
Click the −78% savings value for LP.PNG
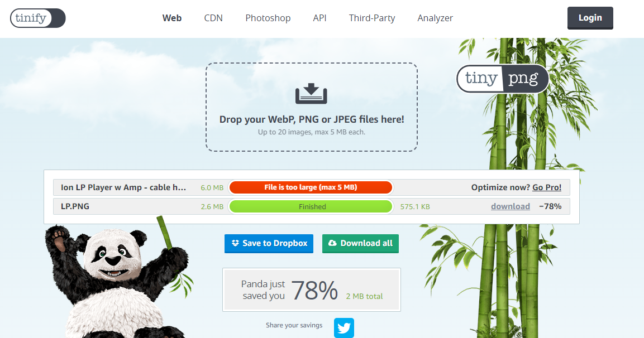point(550,206)
